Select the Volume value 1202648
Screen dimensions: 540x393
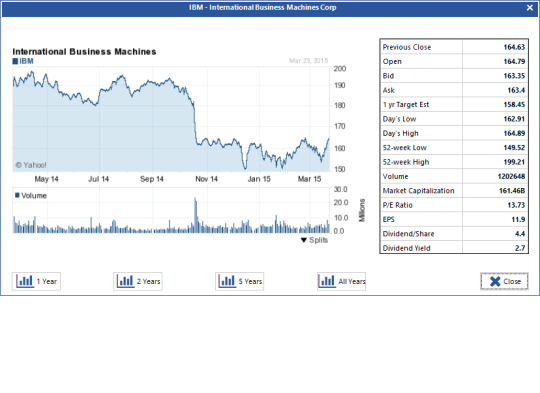[x=511, y=176]
